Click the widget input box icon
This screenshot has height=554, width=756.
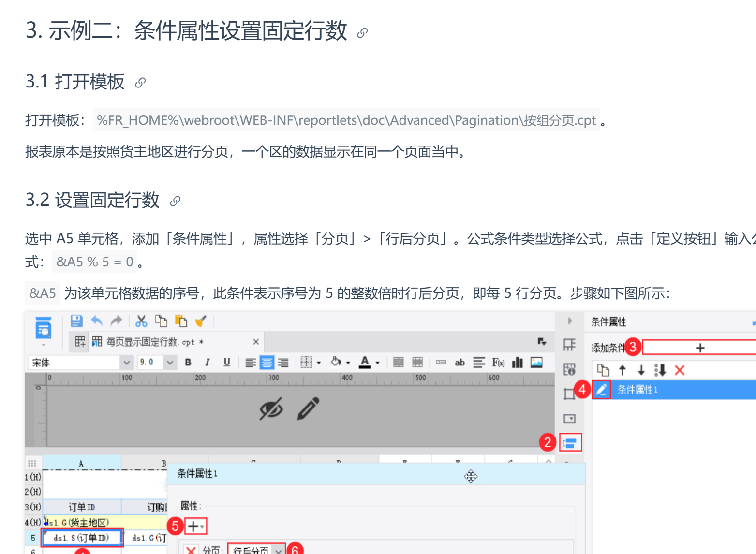441,362
